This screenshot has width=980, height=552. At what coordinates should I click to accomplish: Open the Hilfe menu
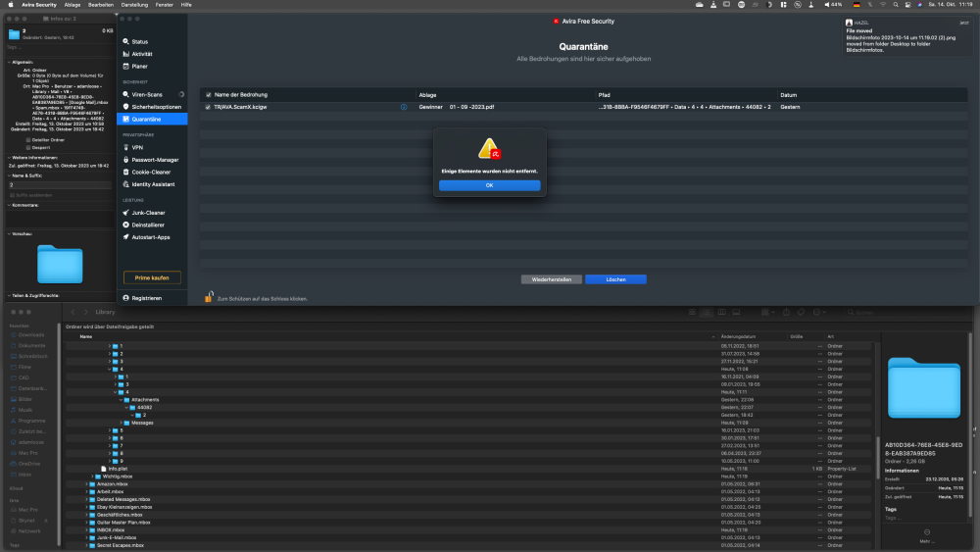(x=186, y=4)
